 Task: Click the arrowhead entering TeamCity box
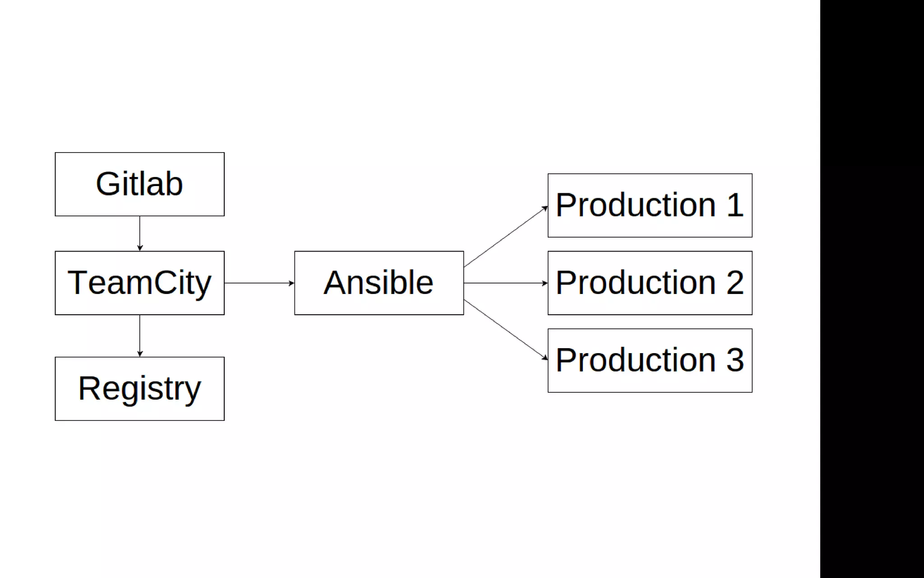139,248
